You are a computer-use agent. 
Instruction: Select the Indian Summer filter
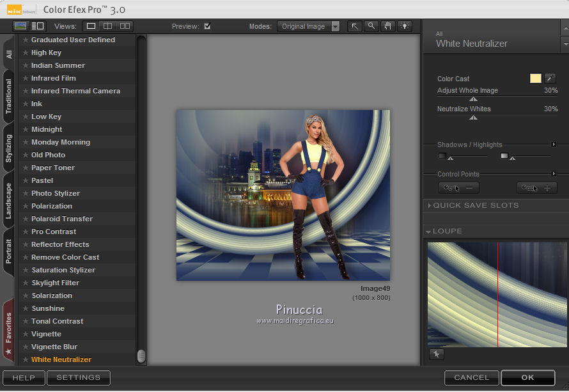[77, 65]
